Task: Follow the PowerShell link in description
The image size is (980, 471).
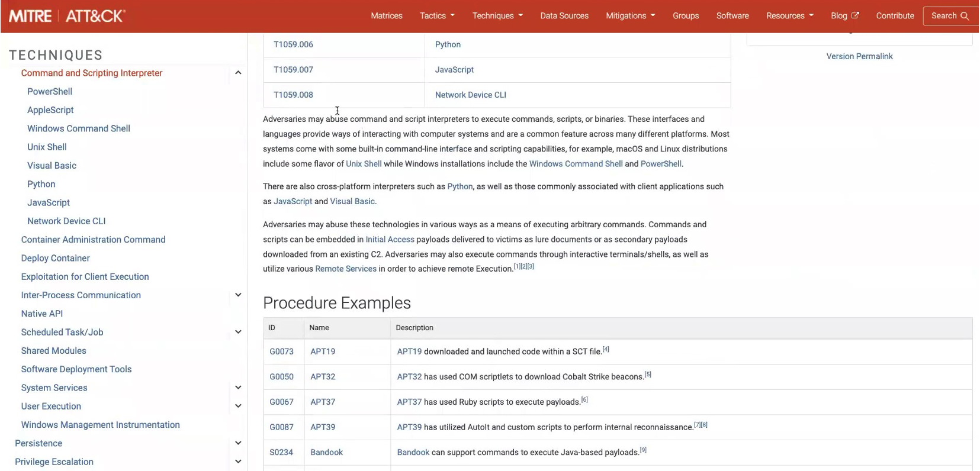Action: point(661,164)
